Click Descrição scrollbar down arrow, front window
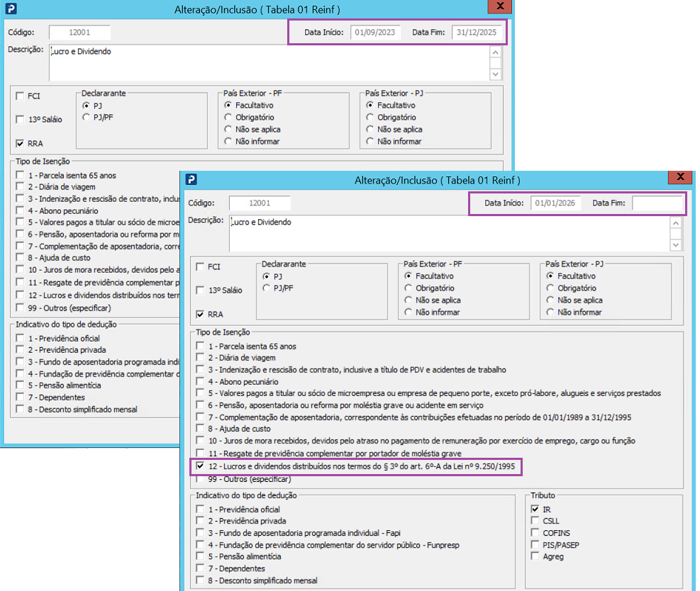700x591 pixels. pyautogui.click(x=675, y=245)
